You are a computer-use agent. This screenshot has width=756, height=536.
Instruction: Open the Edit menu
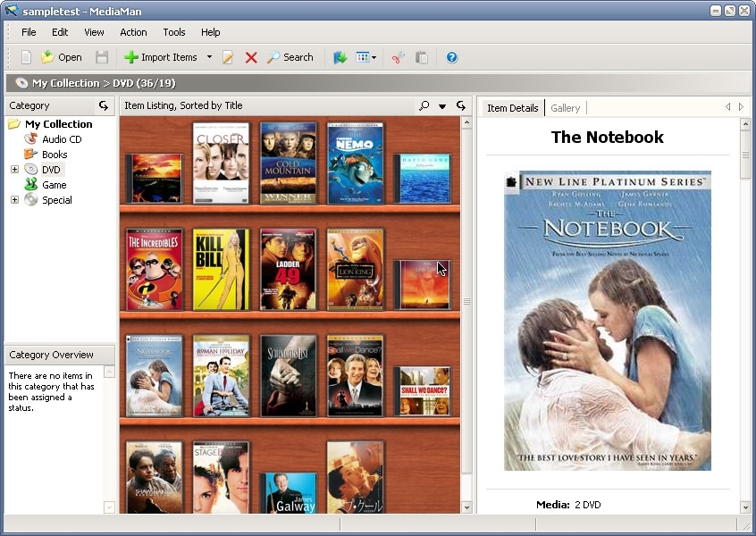point(60,32)
